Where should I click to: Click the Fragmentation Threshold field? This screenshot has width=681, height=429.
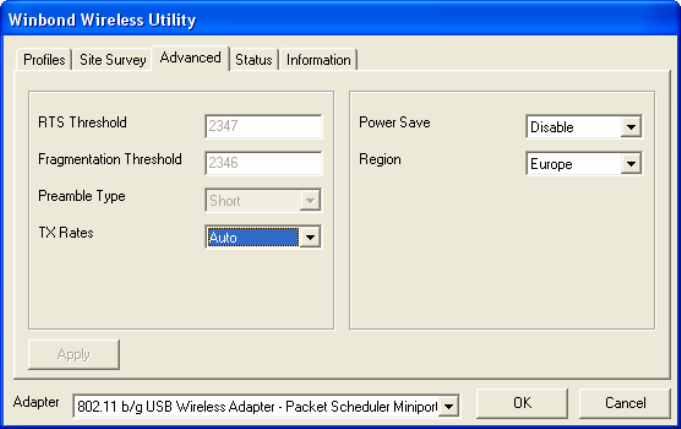(263, 163)
